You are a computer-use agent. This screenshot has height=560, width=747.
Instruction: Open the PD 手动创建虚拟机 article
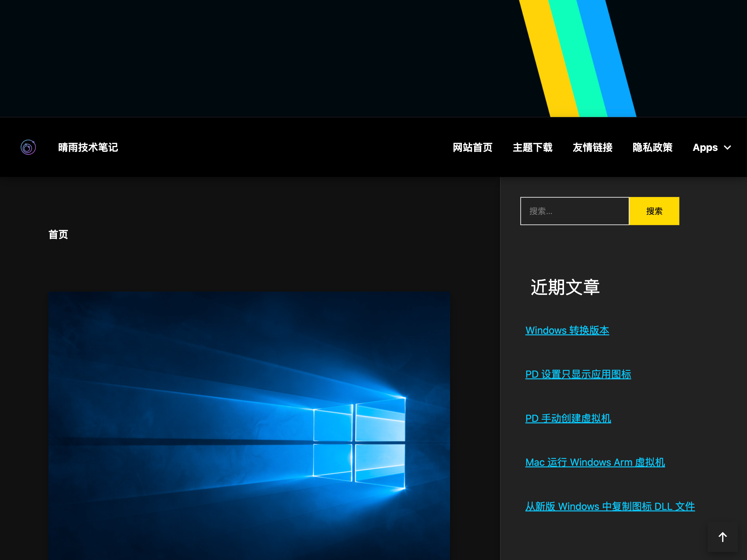(x=568, y=418)
